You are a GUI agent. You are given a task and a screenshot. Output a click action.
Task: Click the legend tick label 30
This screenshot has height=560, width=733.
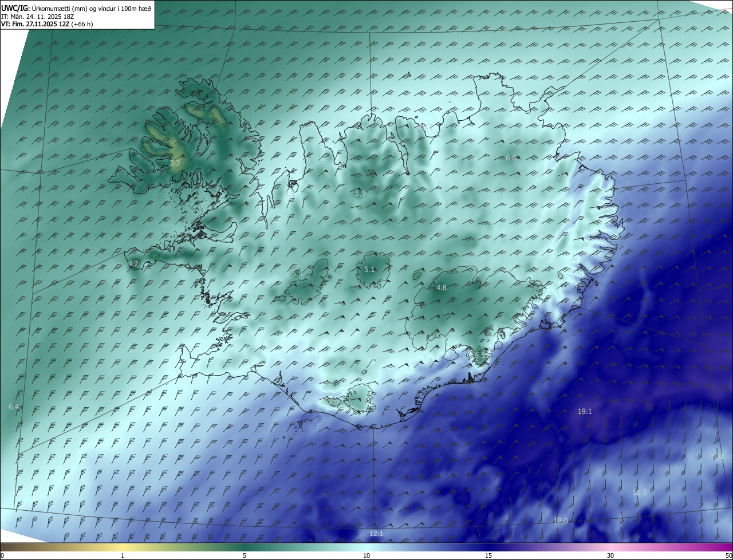[610, 555]
